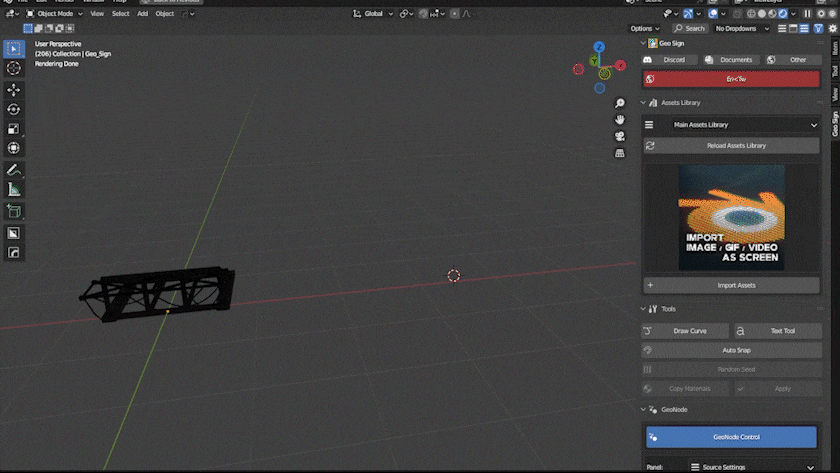Image resolution: width=840 pixels, height=473 pixels.
Task: Toggle the camera view icon
Action: pyautogui.click(x=620, y=136)
